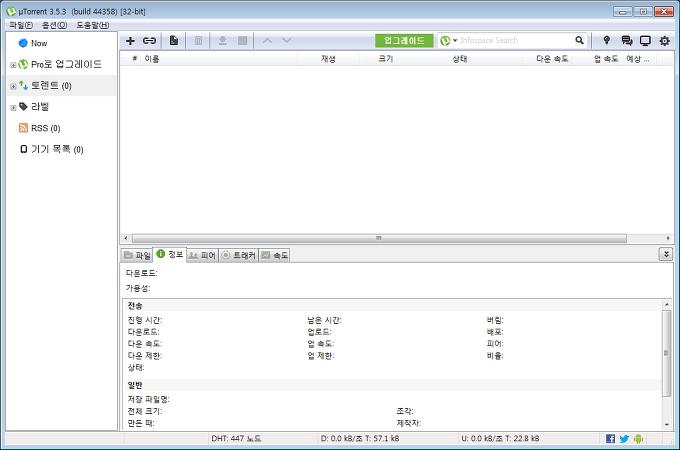The height and width of the screenshot is (450, 680).
Task: Click the Add Torrent plus icon
Action: [130, 41]
